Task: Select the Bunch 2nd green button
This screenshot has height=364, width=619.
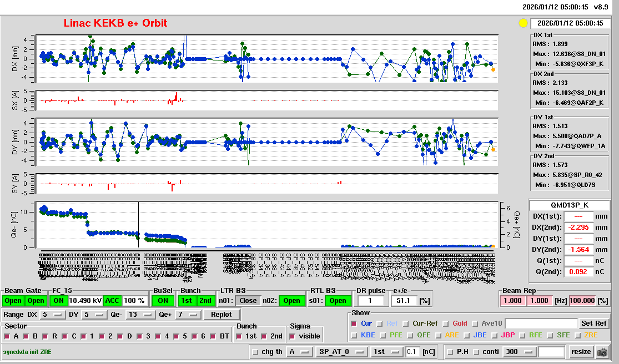Action: point(205,301)
